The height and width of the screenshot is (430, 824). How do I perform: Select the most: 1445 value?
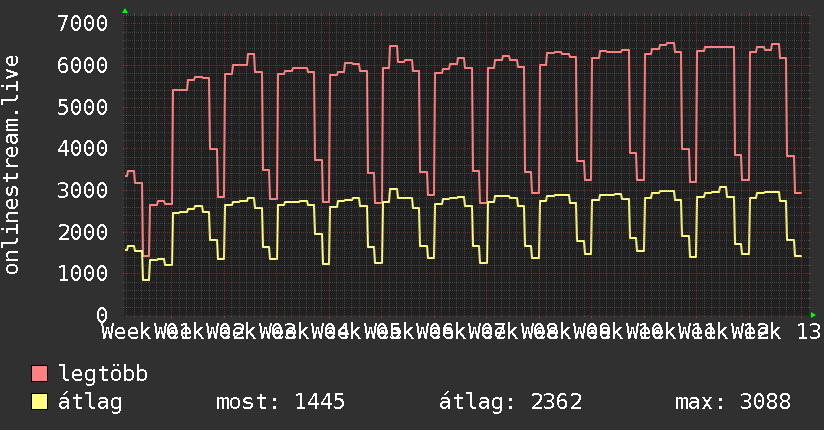pos(280,402)
